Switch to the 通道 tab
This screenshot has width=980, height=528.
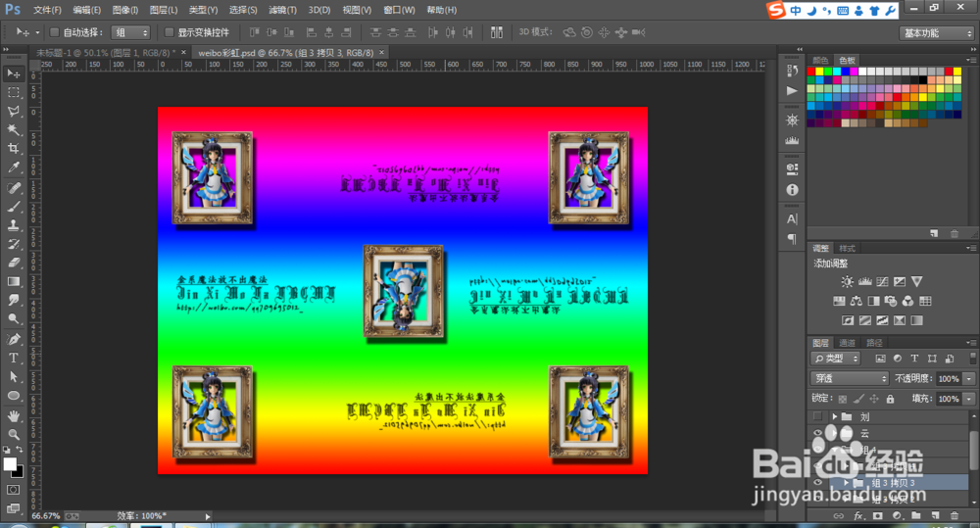click(847, 343)
